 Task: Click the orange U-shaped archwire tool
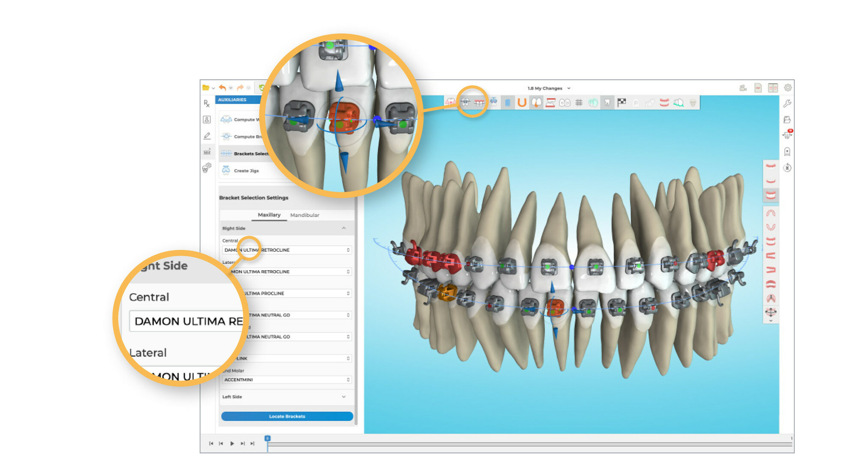click(522, 102)
